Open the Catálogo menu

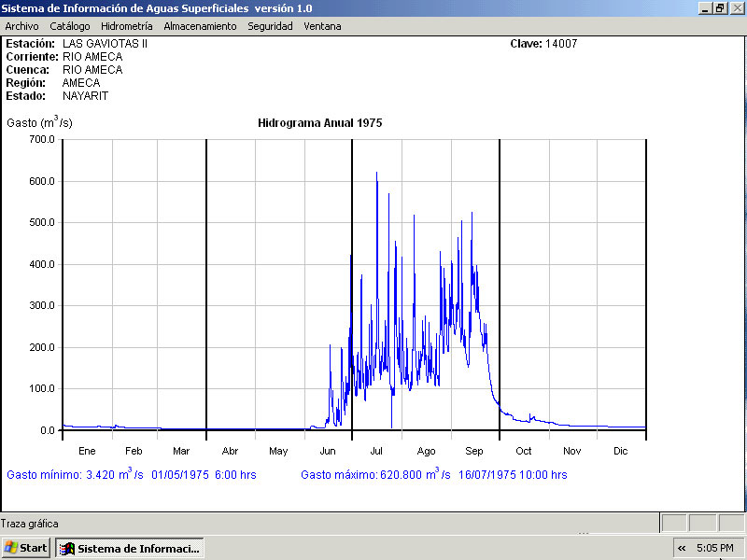(70, 26)
